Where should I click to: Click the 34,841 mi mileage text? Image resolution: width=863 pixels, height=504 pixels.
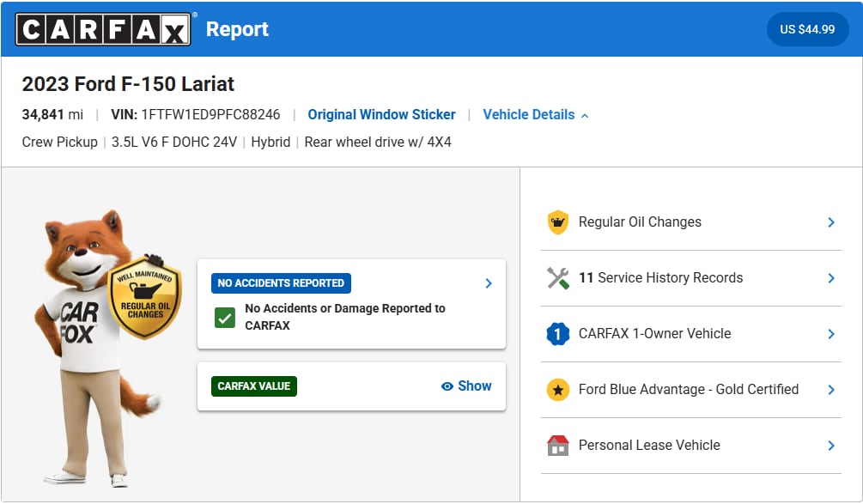52,114
